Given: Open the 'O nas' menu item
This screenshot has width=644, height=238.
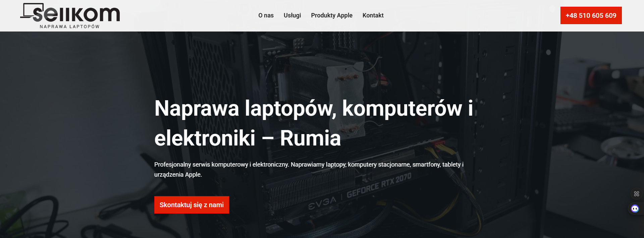Looking at the screenshot, I should pyautogui.click(x=266, y=15).
